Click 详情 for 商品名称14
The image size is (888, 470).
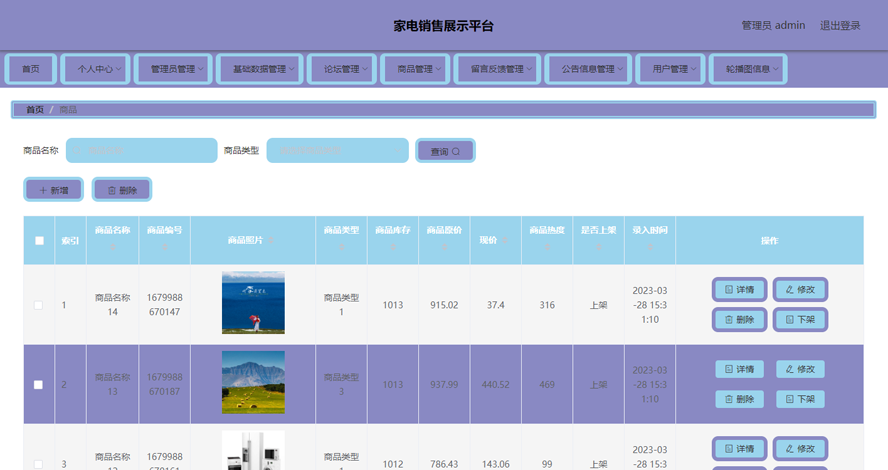pyautogui.click(x=740, y=289)
